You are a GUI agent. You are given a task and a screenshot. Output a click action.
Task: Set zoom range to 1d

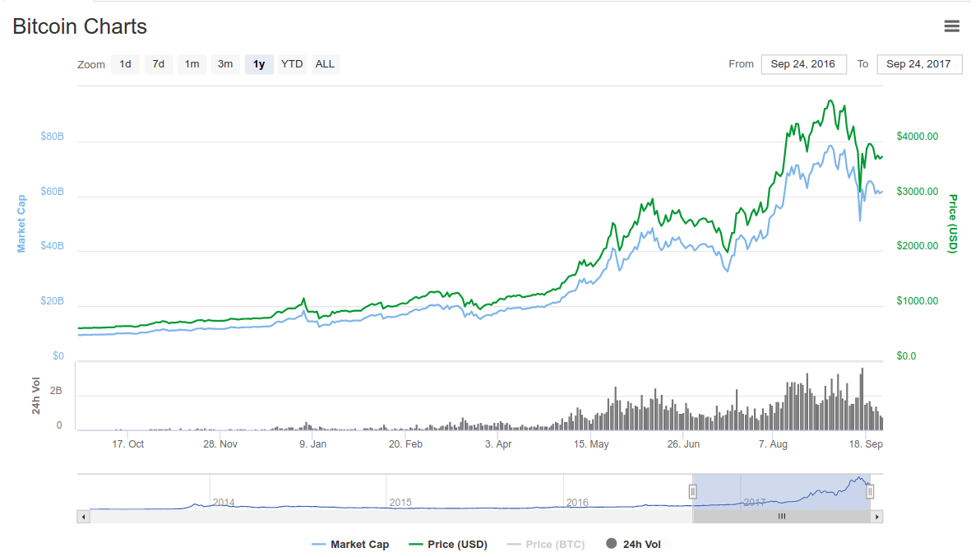[125, 64]
